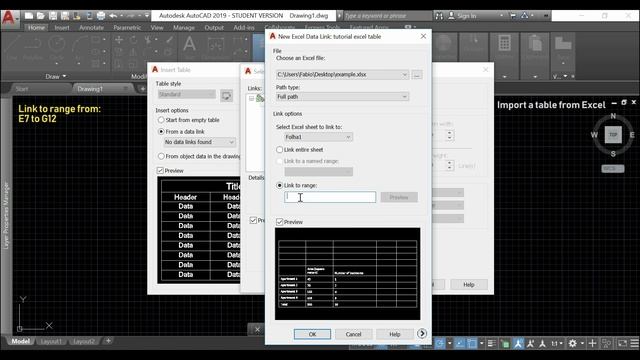The image size is (640, 360).
Task: Open the workspace switching gear icon
Action: 573,343
